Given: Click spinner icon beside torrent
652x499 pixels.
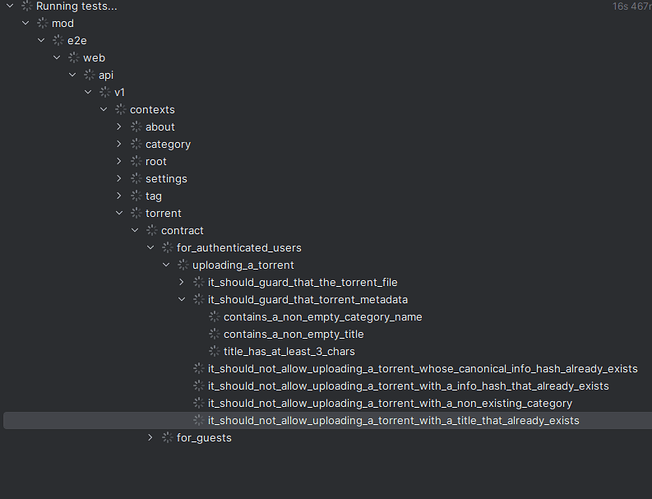Looking at the screenshot, I should [136, 213].
